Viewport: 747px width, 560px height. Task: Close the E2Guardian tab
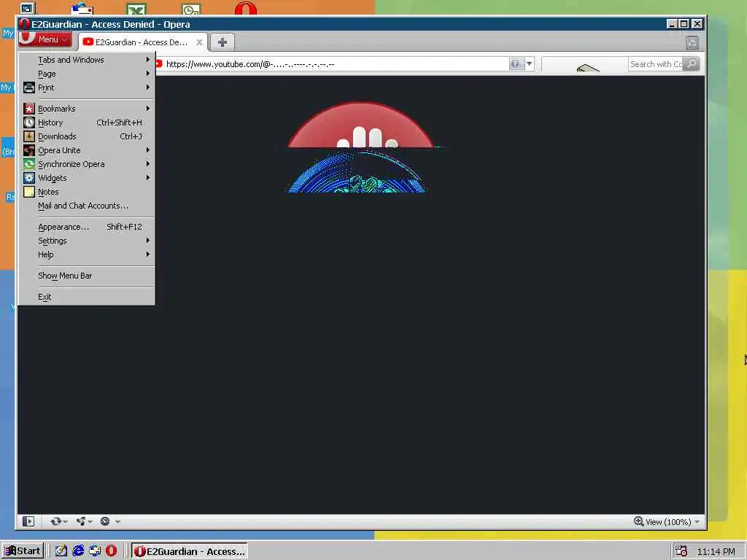(199, 42)
